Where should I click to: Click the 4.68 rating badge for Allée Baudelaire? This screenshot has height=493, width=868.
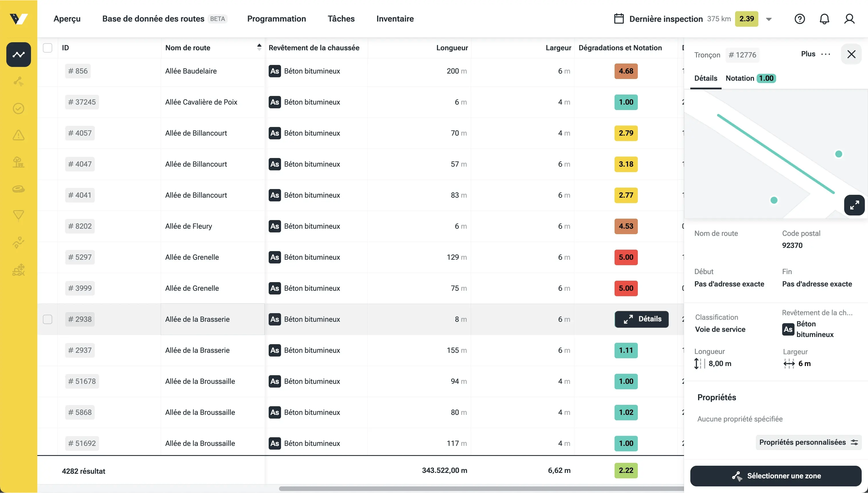coord(626,71)
